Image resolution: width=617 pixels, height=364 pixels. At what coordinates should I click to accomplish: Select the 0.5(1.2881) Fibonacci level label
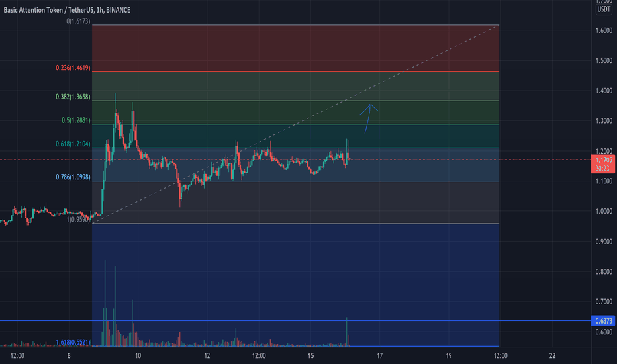click(76, 120)
